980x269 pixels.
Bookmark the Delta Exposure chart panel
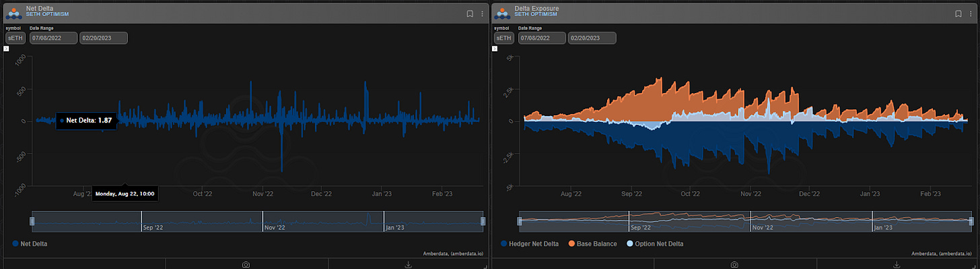958,13
